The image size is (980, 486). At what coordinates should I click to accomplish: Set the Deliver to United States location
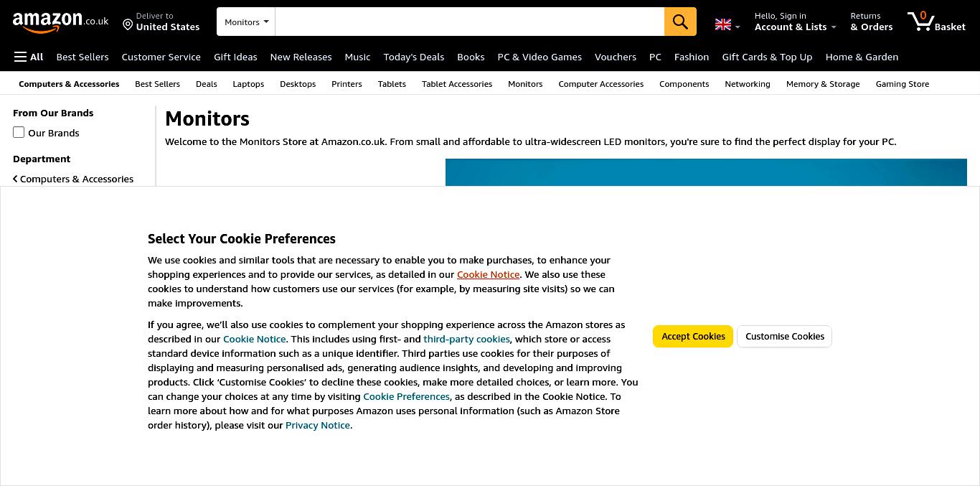coord(161,22)
